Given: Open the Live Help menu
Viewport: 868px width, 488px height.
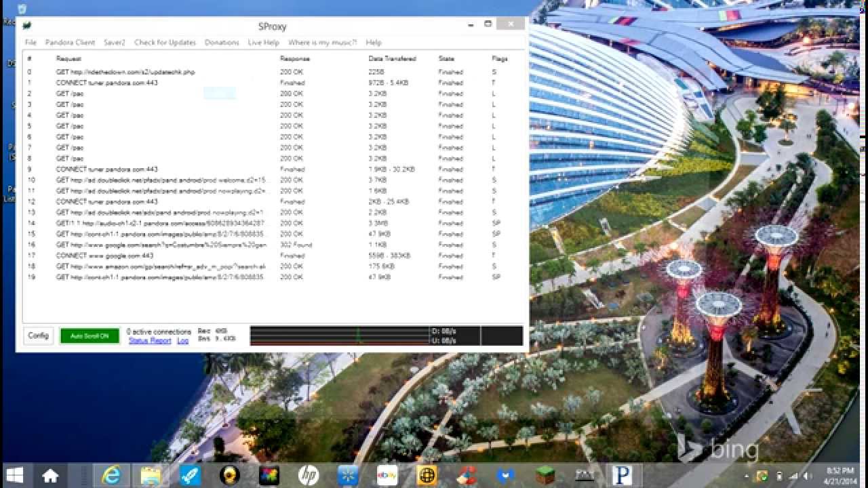Looking at the screenshot, I should tap(264, 42).
